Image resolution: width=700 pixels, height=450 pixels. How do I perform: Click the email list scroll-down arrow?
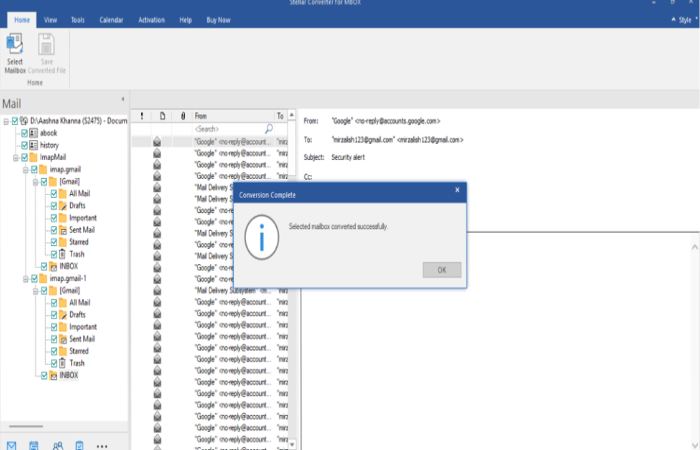click(292, 444)
